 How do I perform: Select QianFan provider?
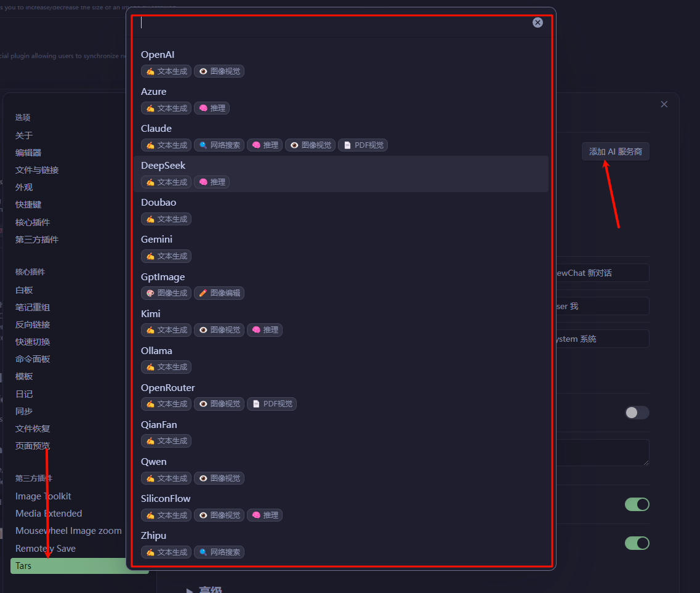tap(341, 433)
